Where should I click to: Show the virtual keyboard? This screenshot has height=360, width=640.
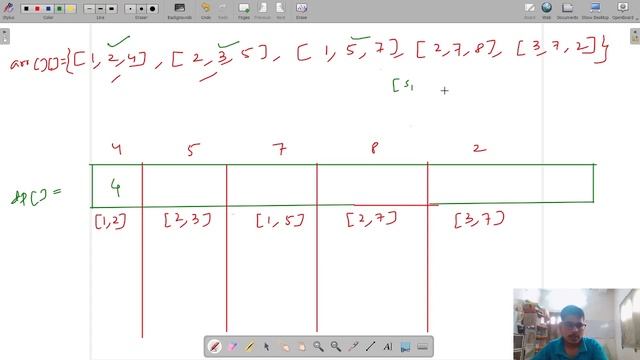point(422,347)
